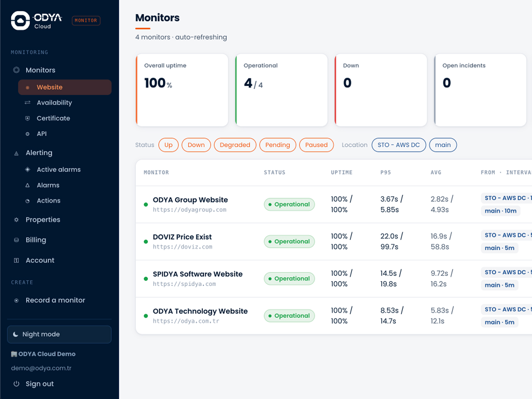532x399 pixels.
Task: Open the ODYA Technology Website monitor
Action: 200,311
